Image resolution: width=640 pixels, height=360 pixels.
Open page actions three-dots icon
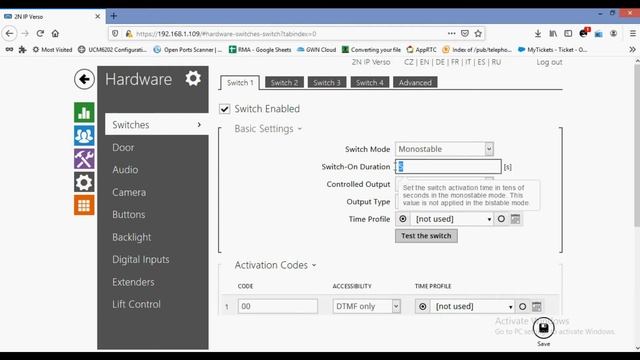[x=451, y=33]
